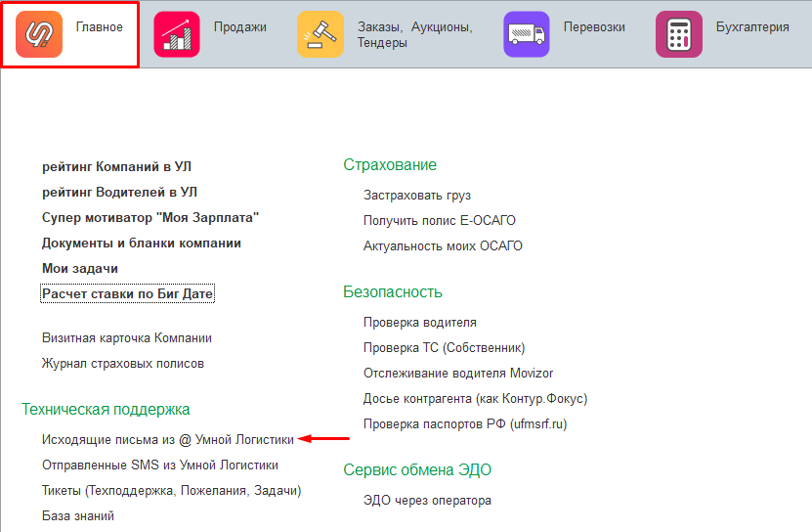Screen dimensions: 812x532
Task: Open Отправленные SMS из Умной Логистики
Action: point(160,465)
